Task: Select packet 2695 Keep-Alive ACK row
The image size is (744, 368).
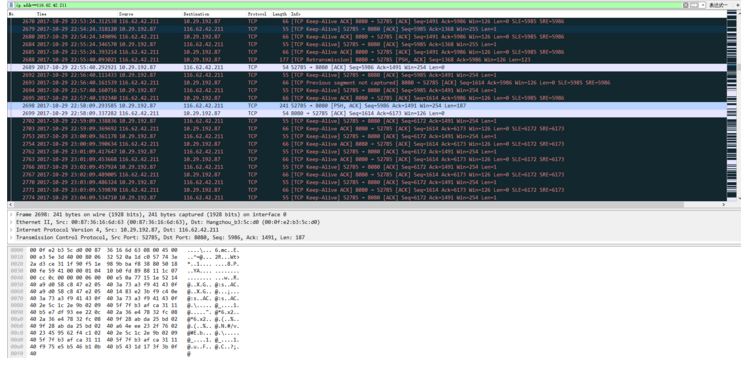Action: click(367, 98)
